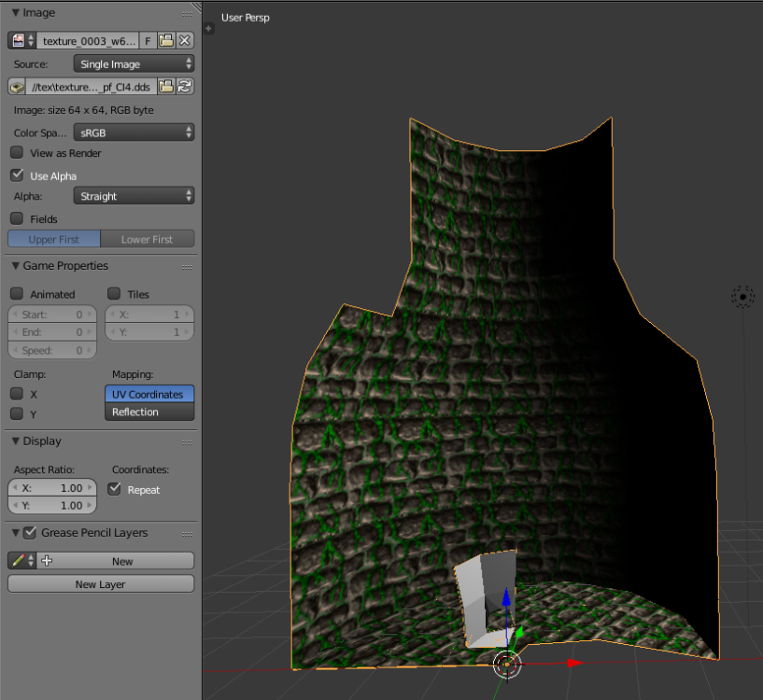This screenshot has width=763, height=700.
Task: Toggle the Repeat coordinates checkbox
Action: tap(114, 489)
